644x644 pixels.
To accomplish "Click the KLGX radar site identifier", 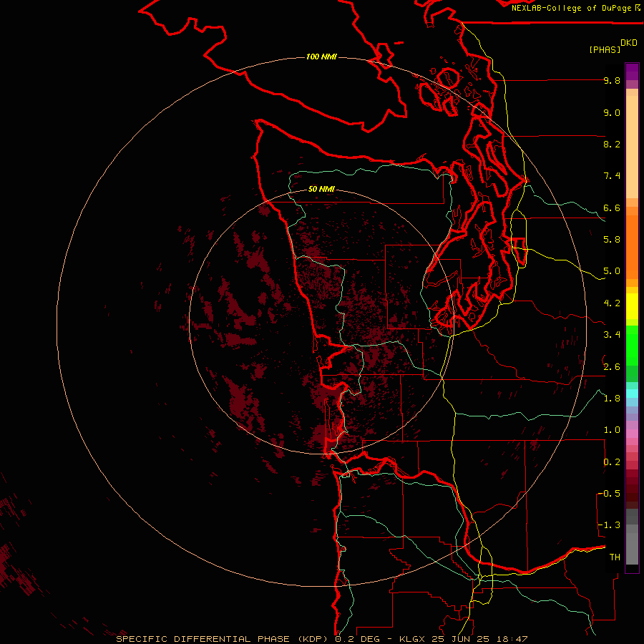I will pyautogui.click(x=411, y=639).
